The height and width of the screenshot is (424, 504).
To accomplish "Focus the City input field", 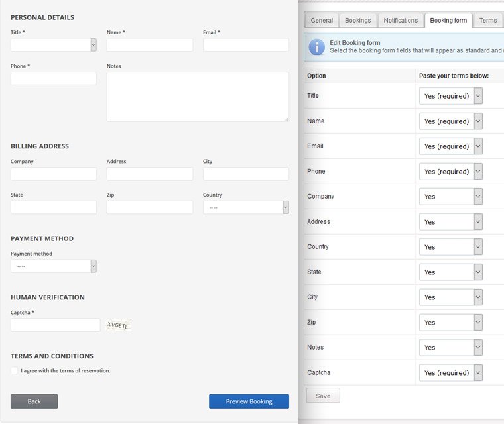I will pos(246,174).
